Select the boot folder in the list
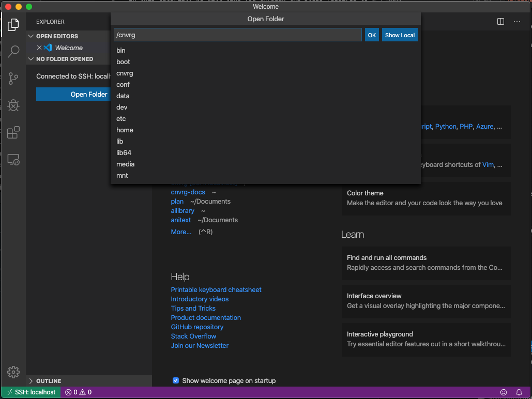 [x=266, y=62]
